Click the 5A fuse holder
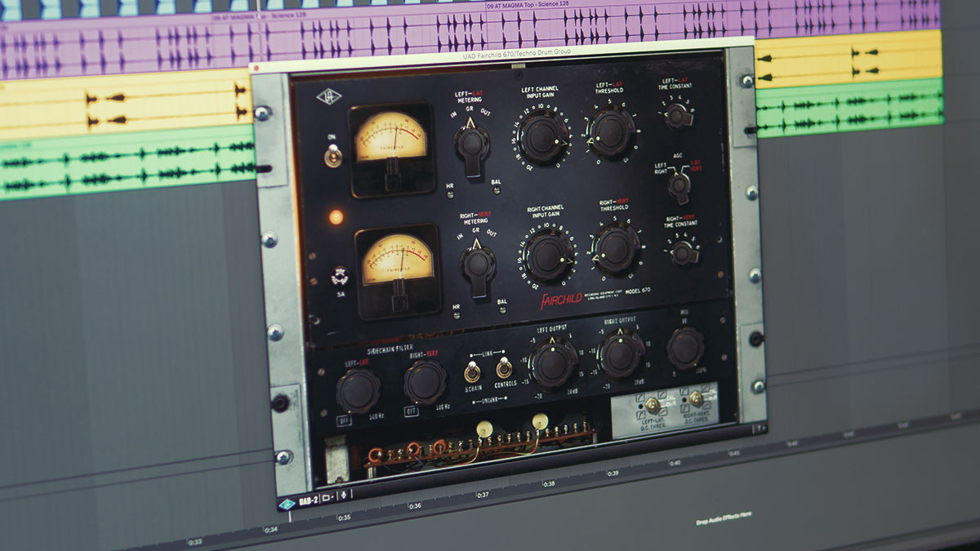The height and width of the screenshot is (551, 980). pyautogui.click(x=341, y=277)
